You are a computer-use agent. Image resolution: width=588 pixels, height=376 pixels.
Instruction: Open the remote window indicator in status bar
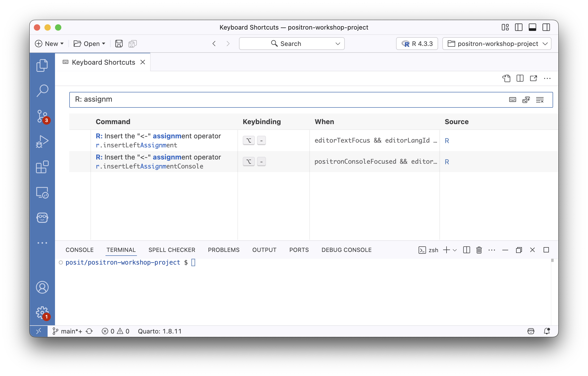pyautogui.click(x=39, y=331)
